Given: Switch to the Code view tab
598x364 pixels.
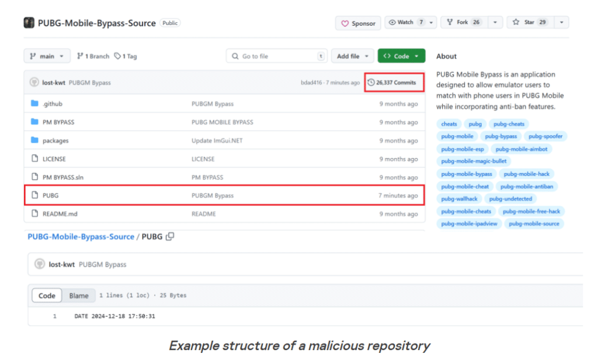Looking at the screenshot, I should pos(47,296).
